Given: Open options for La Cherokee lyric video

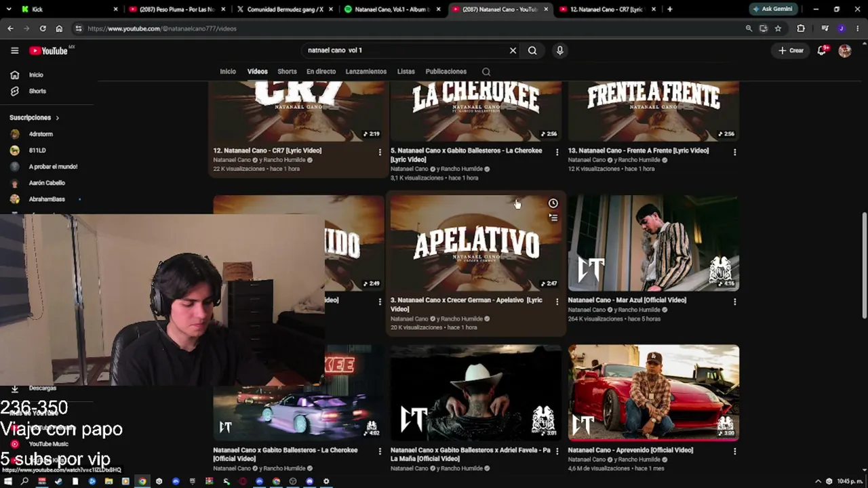Looking at the screenshot, I should pos(557,152).
